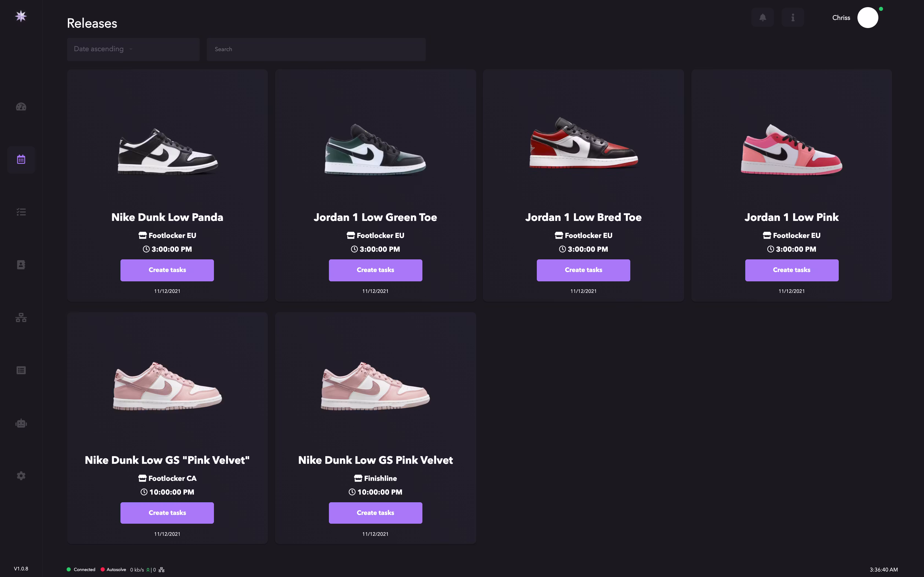Create tasks for Nike Dunk Low Panda
924x577 pixels.
tap(167, 270)
